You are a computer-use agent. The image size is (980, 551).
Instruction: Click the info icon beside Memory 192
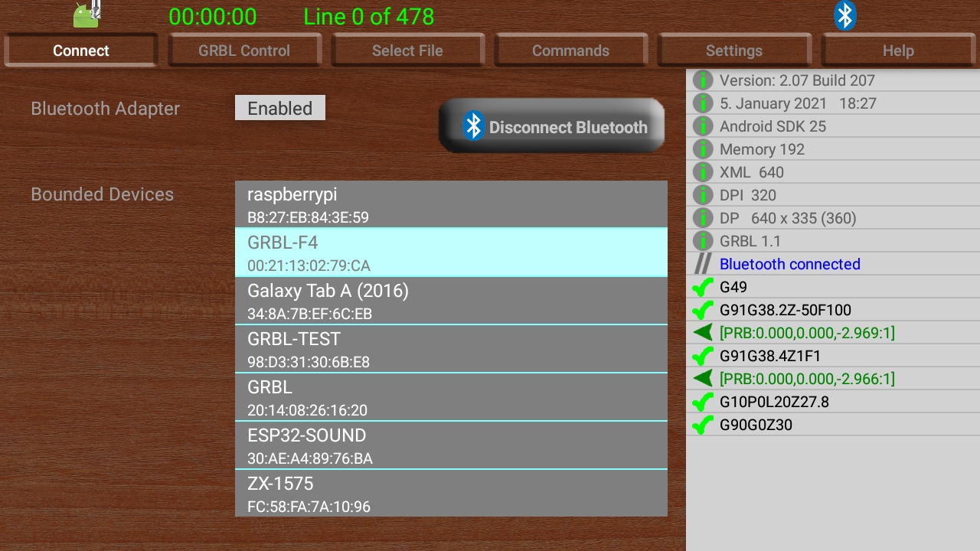click(x=703, y=149)
